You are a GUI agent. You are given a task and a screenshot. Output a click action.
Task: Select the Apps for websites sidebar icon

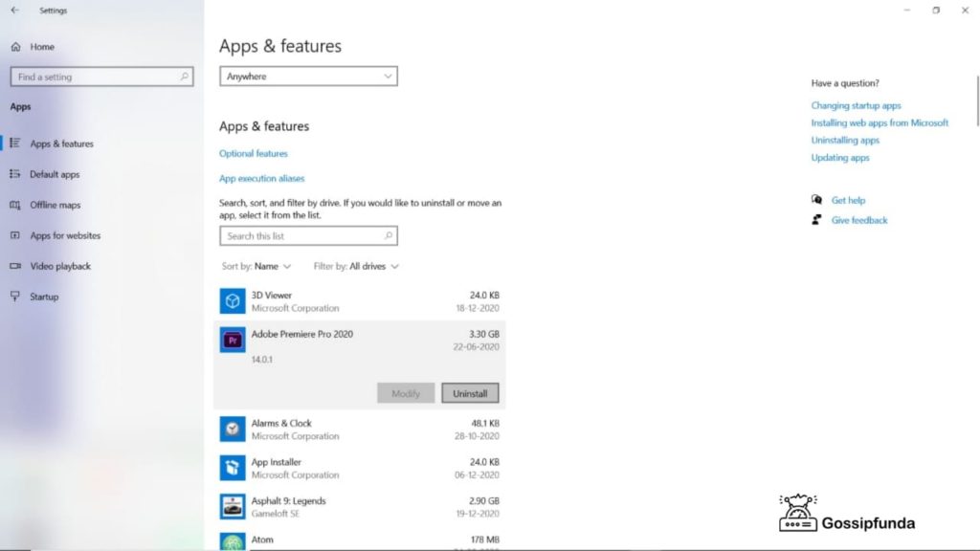(x=15, y=235)
